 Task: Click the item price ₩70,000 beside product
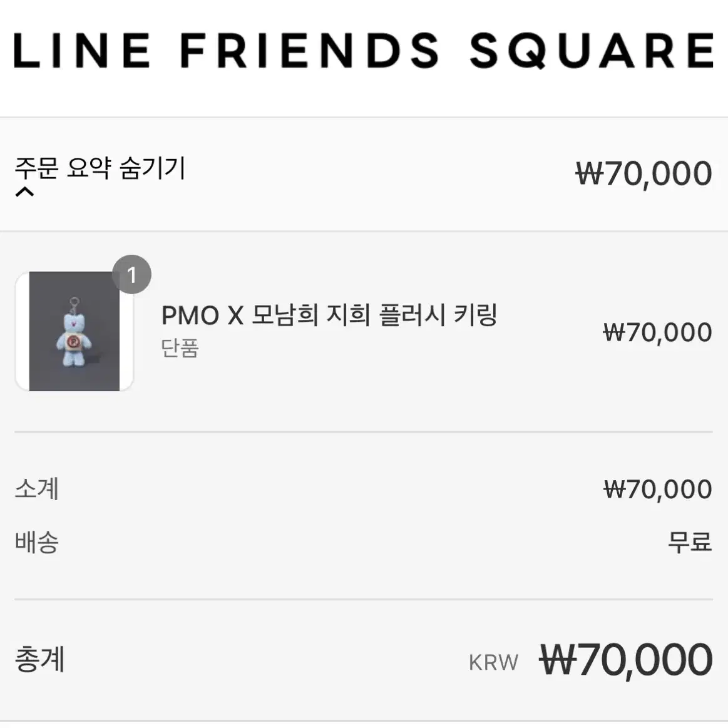click(657, 332)
